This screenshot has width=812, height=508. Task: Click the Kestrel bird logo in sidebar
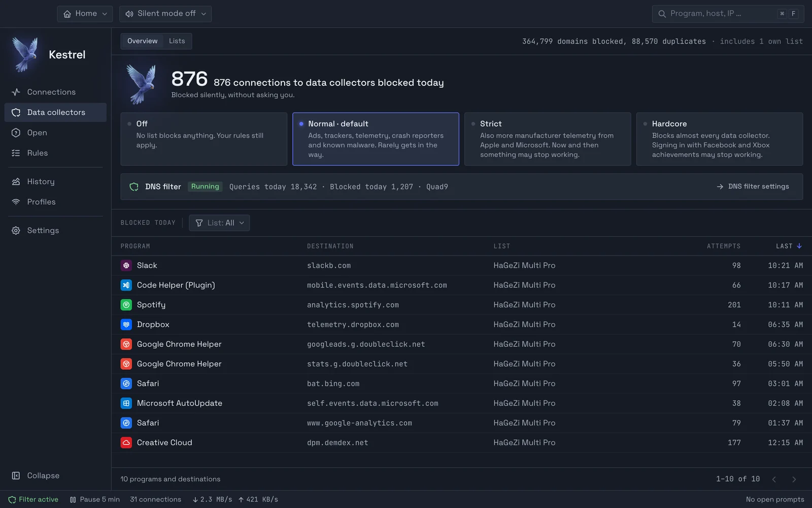(25, 54)
